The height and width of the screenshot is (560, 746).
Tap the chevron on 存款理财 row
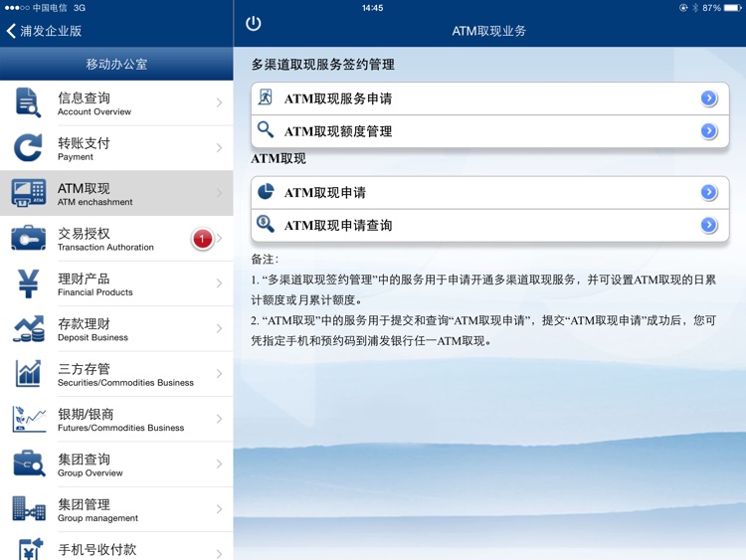(x=219, y=329)
